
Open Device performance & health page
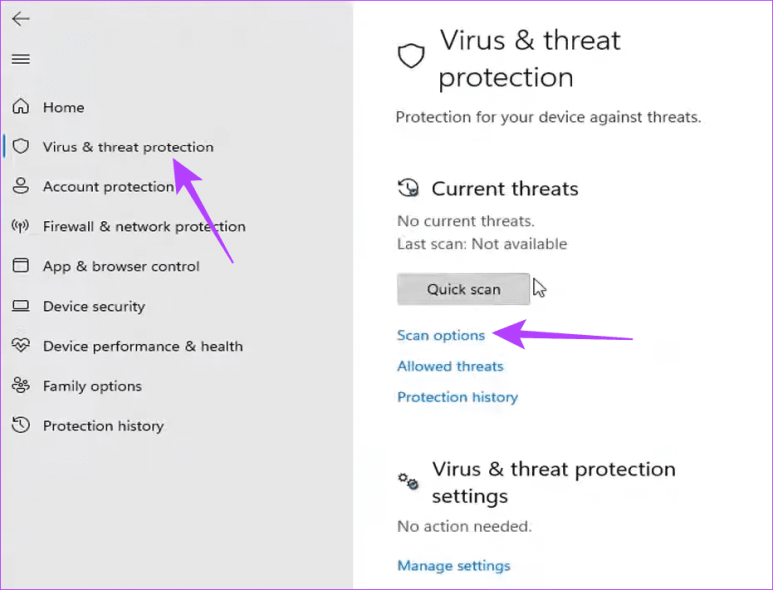pyautogui.click(x=143, y=346)
